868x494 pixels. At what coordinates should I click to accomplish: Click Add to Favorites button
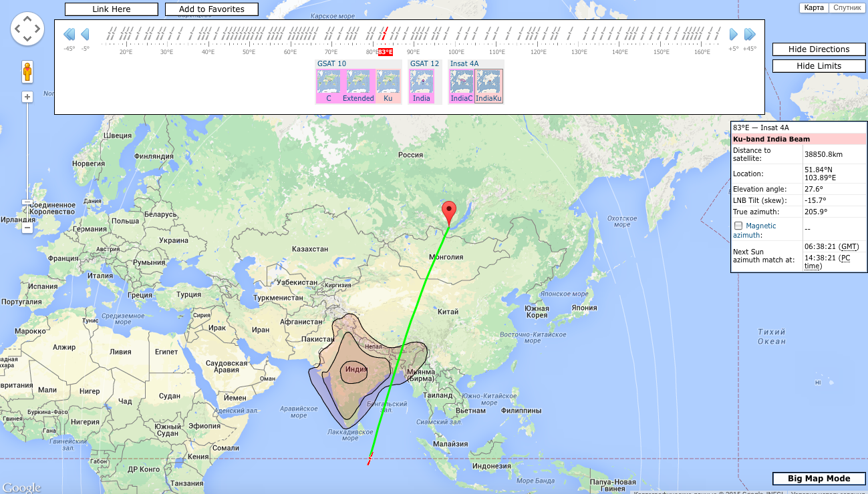pyautogui.click(x=212, y=9)
